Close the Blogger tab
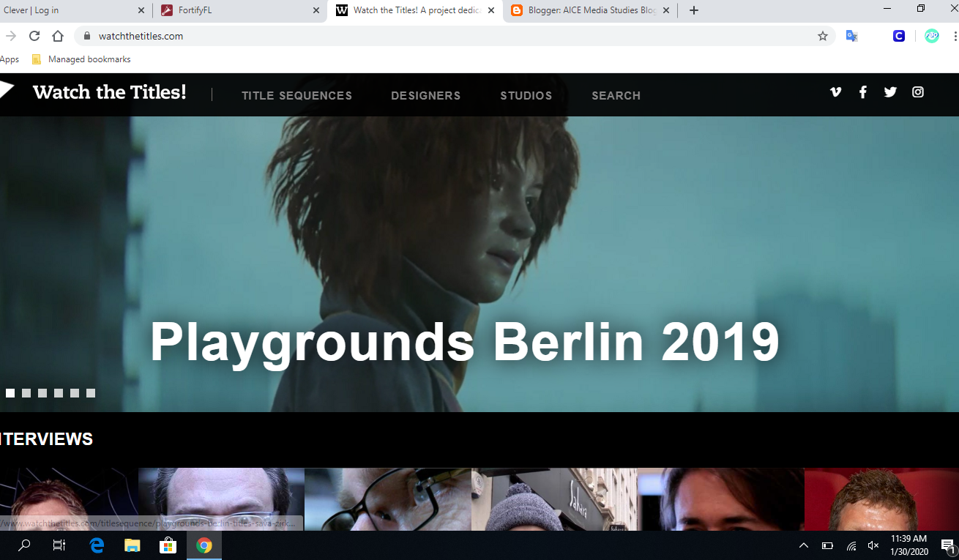Screen dimensions: 959x560 (x=666, y=10)
